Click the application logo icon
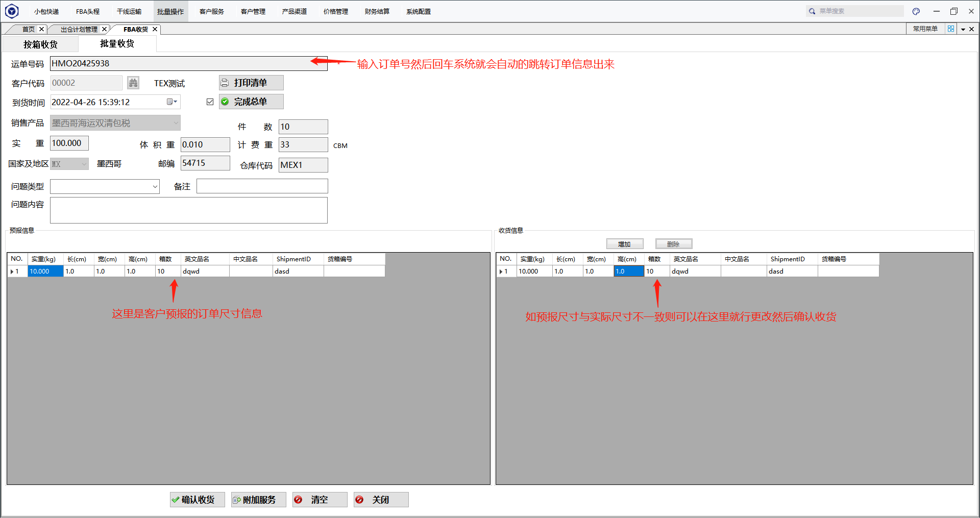This screenshot has width=980, height=518. coord(11,11)
